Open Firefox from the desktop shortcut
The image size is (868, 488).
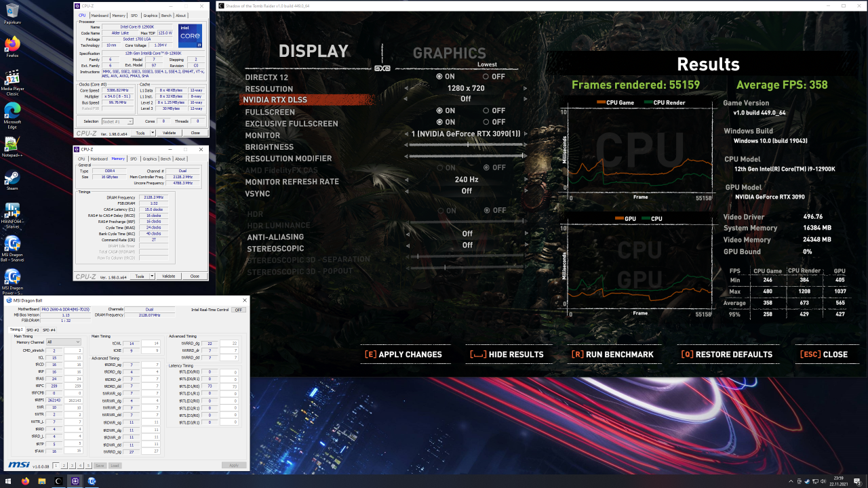(12, 45)
